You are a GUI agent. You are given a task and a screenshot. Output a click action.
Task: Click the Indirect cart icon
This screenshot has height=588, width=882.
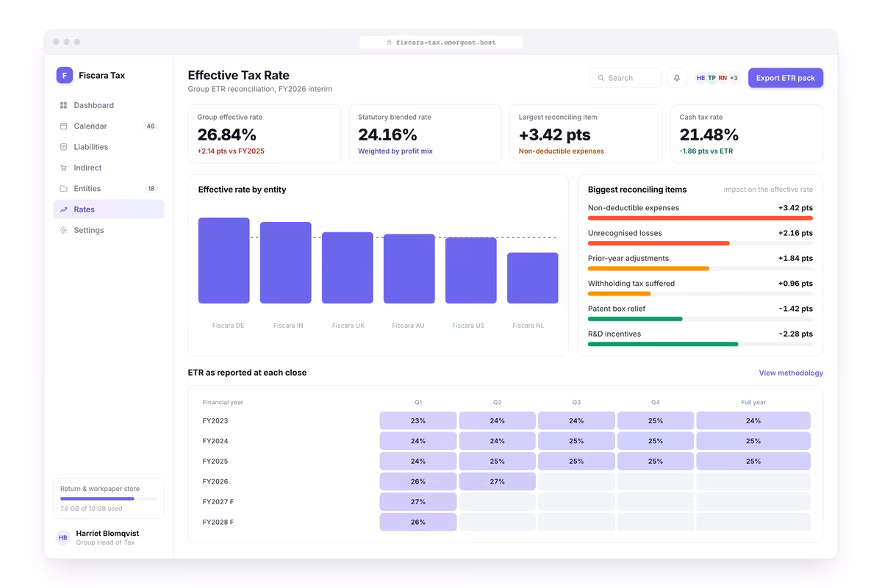click(63, 168)
